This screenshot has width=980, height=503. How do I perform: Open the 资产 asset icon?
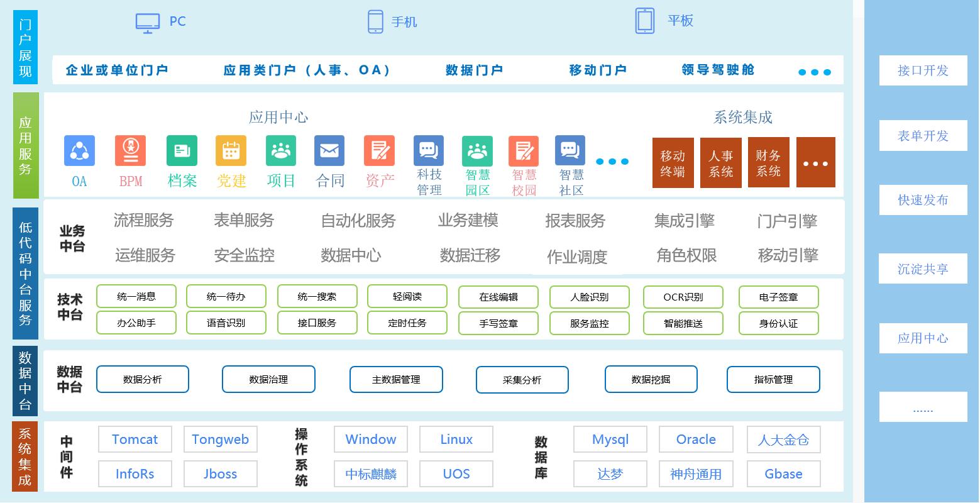[380, 151]
